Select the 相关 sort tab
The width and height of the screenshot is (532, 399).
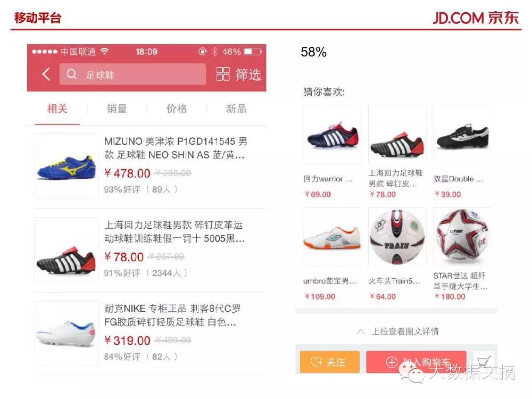click(57, 109)
